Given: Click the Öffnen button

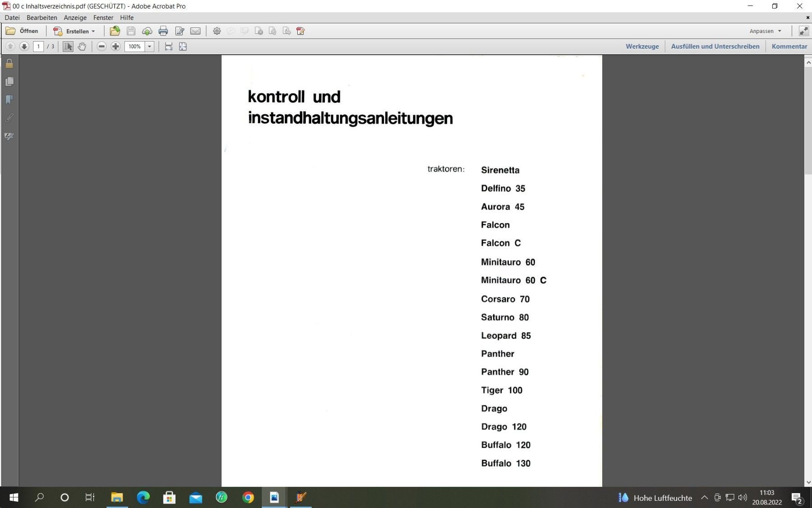Looking at the screenshot, I should [x=22, y=31].
